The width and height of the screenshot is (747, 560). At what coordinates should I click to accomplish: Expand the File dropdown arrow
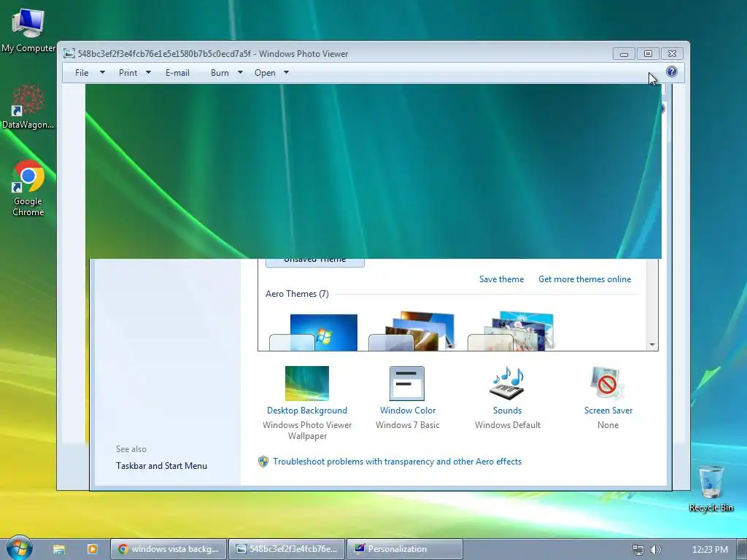click(x=102, y=72)
